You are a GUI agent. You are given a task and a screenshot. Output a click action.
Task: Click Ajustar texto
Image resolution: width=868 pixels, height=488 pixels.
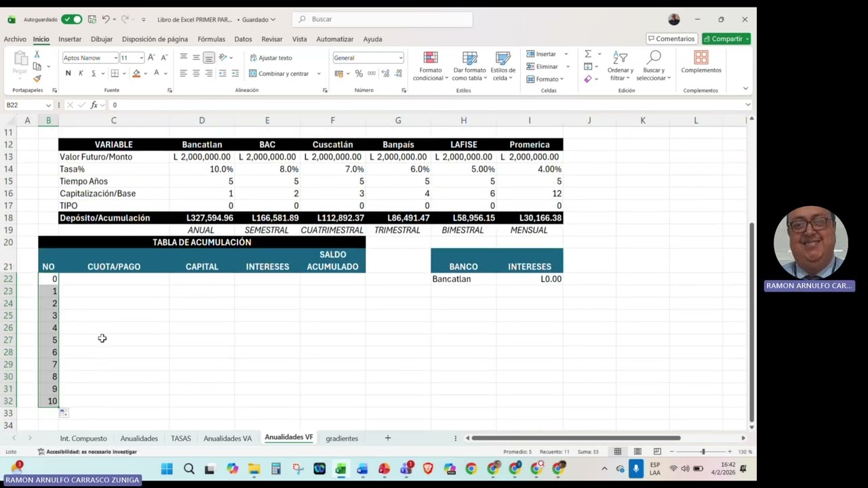271,58
